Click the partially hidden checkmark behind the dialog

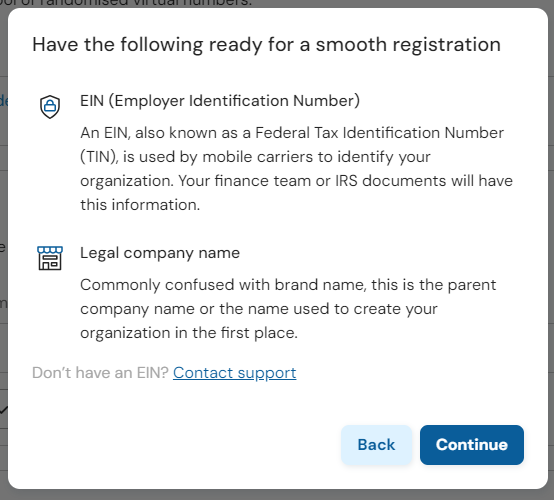[x=4, y=410]
